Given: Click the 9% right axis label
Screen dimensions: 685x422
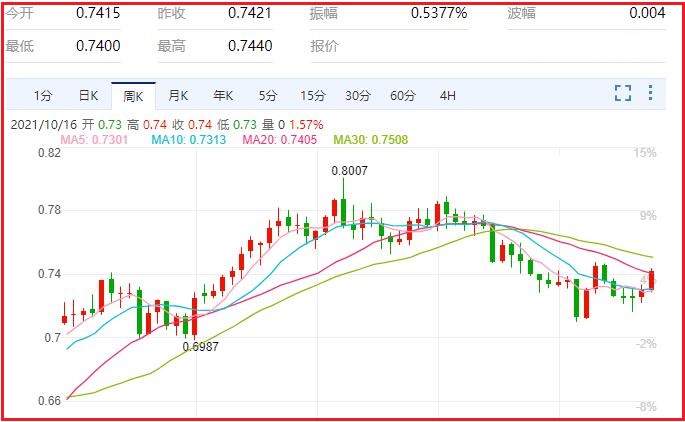Looking at the screenshot, I should (x=648, y=215).
